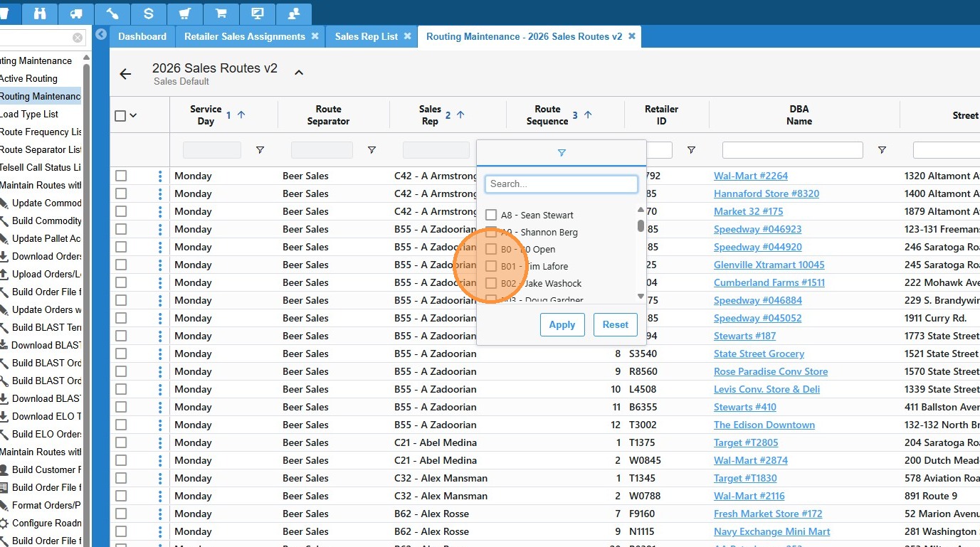980x547 pixels.
Task: Open the select-all checkbox dropdown arrow
Action: [x=133, y=116]
